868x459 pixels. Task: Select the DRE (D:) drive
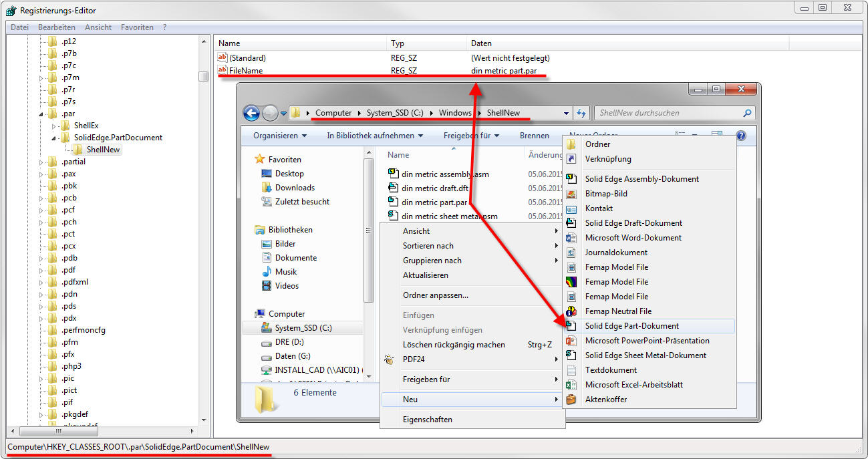click(x=289, y=342)
